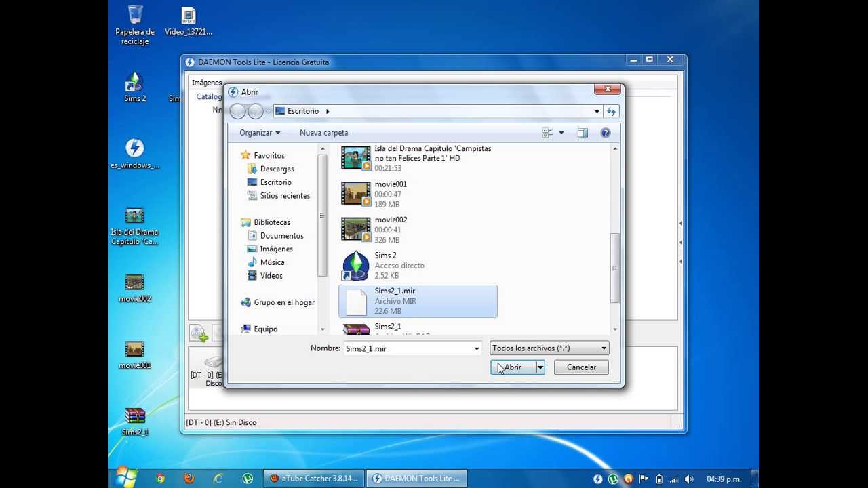Select the Sims2_1 WinRAR desktop archive
Viewport: 868px width, 488px height.
click(135, 422)
